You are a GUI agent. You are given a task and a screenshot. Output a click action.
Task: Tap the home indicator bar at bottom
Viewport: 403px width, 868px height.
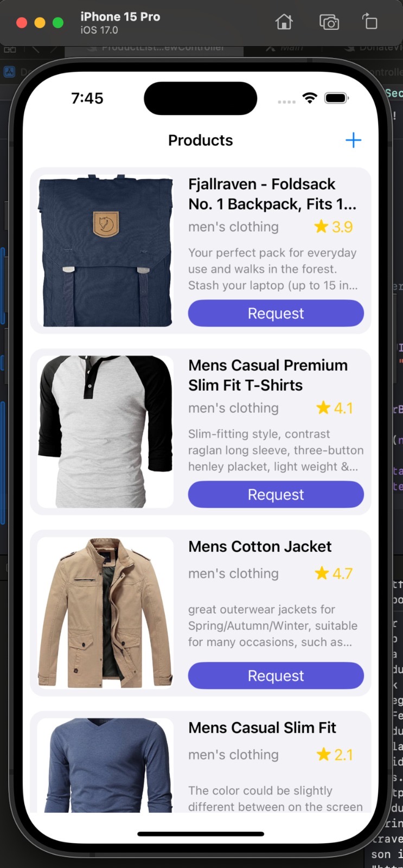click(x=201, y=834)
